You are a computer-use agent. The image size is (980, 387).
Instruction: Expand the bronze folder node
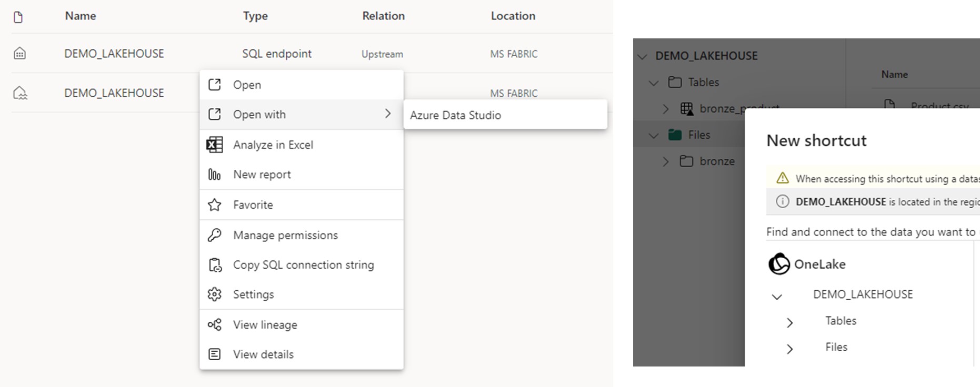666,161
